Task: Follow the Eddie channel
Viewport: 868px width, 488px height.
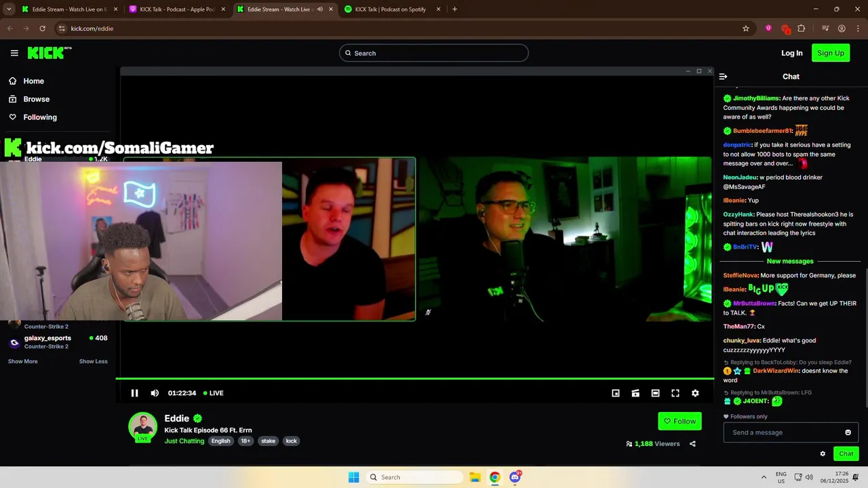Action: pyautogui.click(x=679, y=421)
